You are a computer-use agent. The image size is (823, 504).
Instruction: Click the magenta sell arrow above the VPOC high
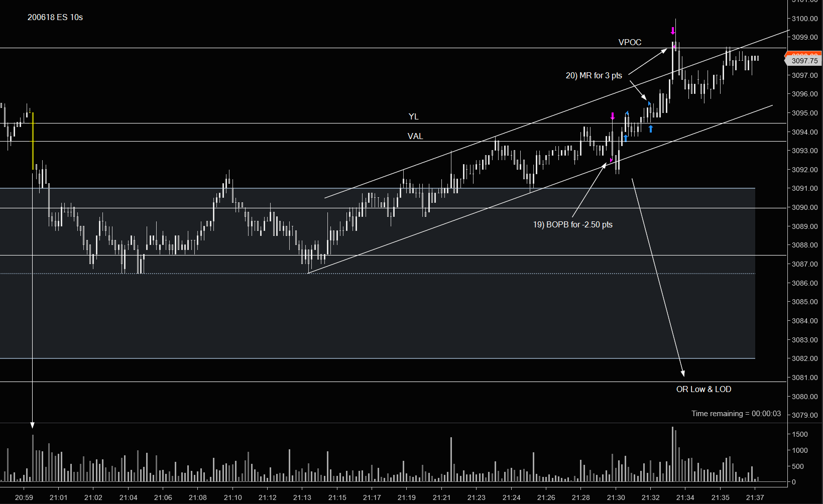pos(673,31)
